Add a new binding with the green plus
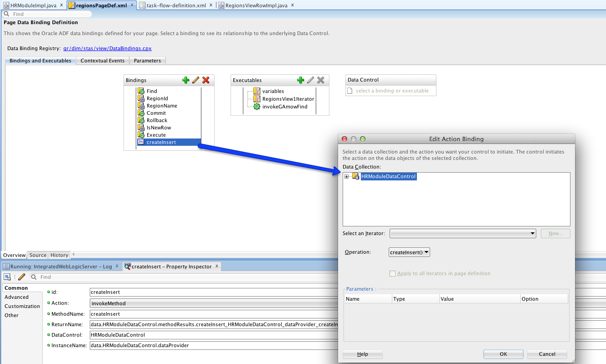 coord(186,80)
